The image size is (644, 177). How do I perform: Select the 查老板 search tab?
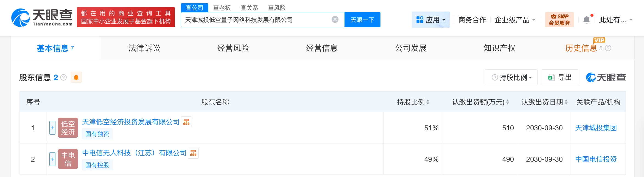222,8
